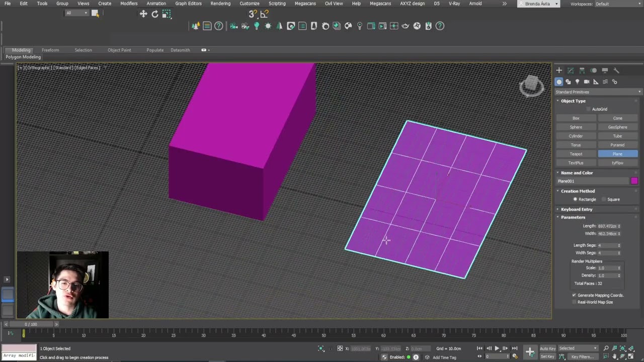Open the Brenda Ávila account dropdown
644x362 pixels.
[x=539, y=4]
